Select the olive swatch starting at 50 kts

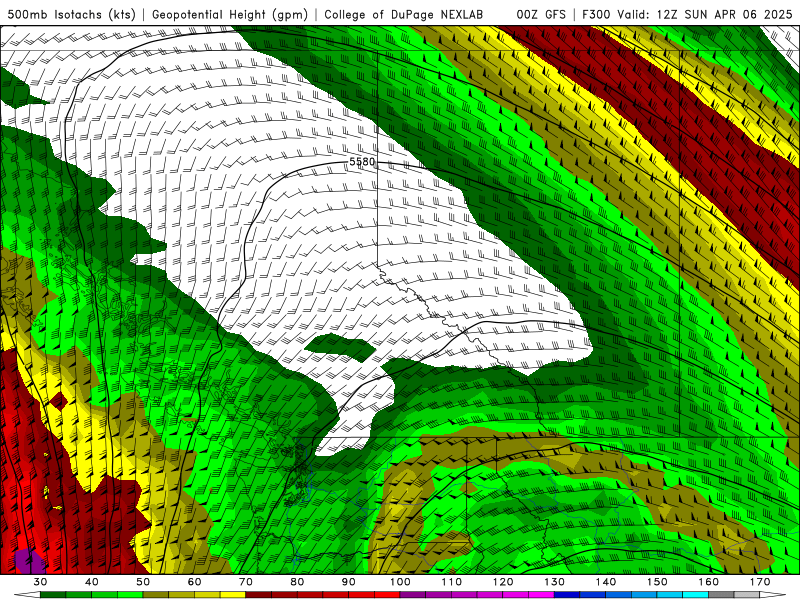click(x=156, y=595)
